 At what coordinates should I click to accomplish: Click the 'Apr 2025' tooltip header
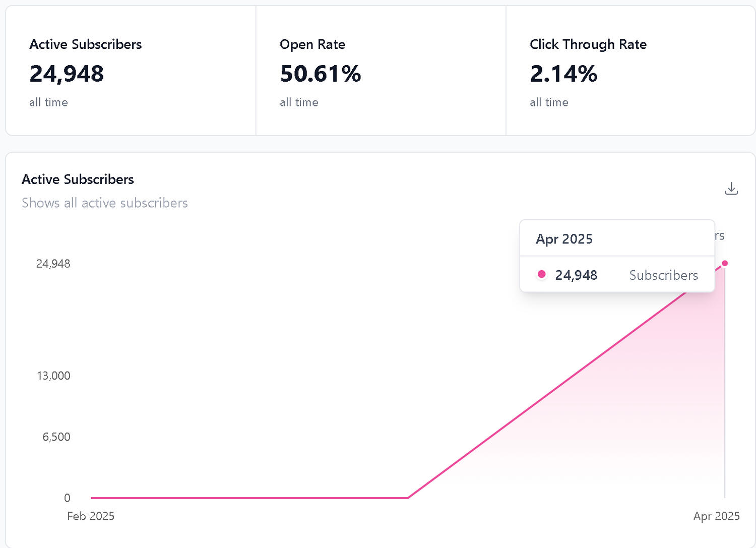click(564, 239)
